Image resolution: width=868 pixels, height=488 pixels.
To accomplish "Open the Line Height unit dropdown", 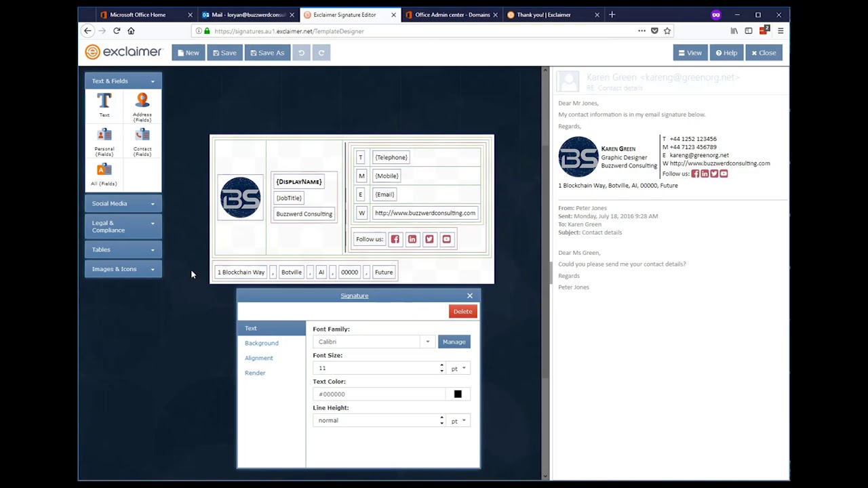I will pos(459,421).
